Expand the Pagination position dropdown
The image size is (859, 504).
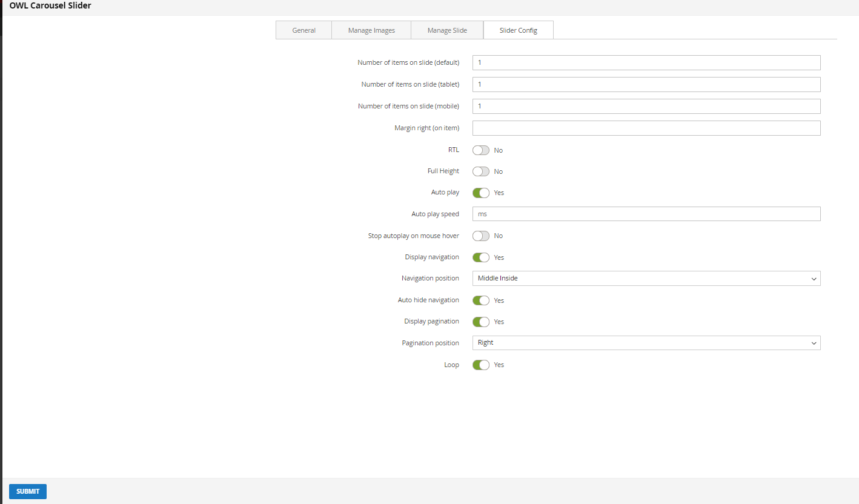[646, 343]
